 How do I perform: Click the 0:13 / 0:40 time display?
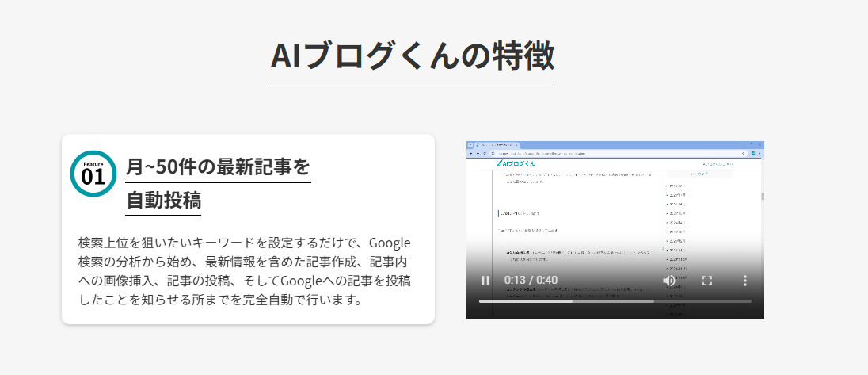(531, 281)
